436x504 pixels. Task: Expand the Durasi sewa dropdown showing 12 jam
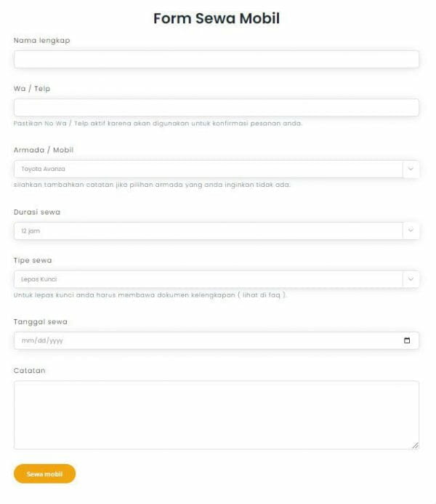point(208,231)
